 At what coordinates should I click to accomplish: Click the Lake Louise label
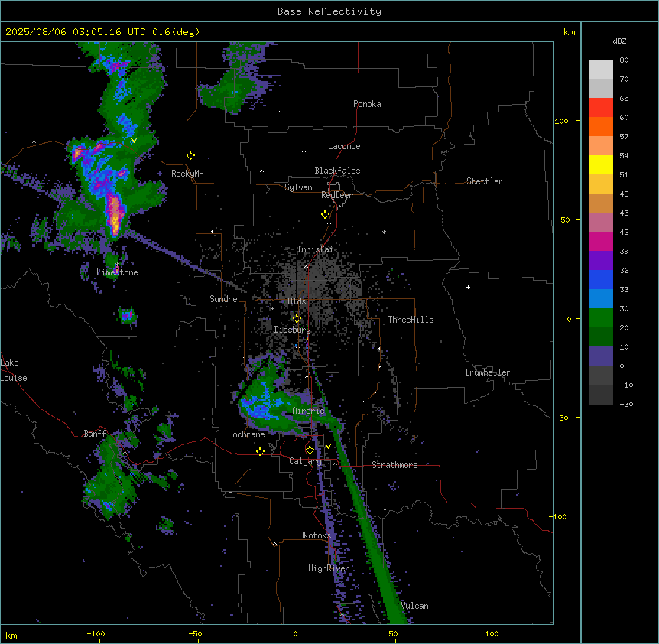coord(14,370)
